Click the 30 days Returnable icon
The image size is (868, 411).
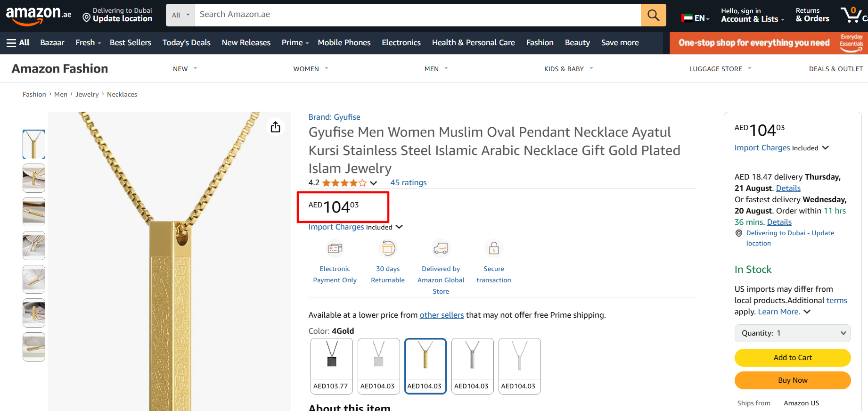point(388,248)
